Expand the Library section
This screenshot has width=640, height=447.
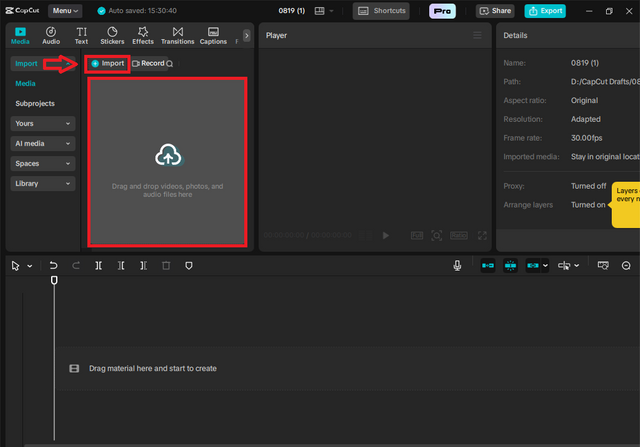pos(43,184)
